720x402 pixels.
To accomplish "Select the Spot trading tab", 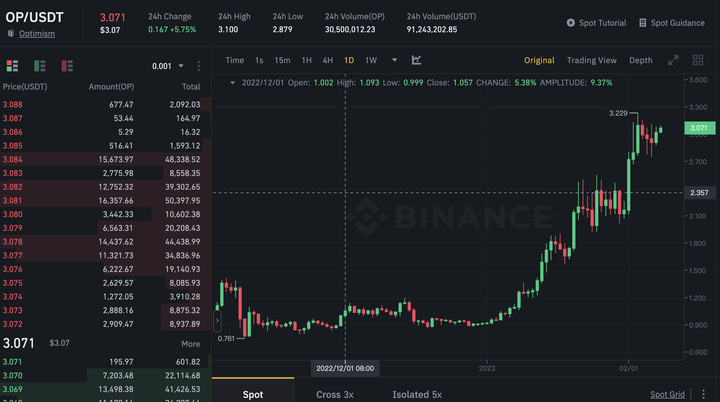I will pos(253,394).
